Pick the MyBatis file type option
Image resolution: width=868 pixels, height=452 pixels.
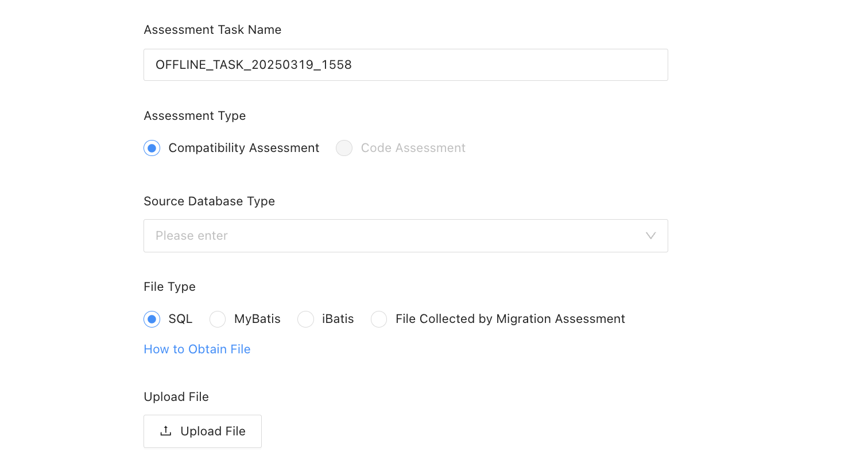pyautogui.click(x=218, y=319)
